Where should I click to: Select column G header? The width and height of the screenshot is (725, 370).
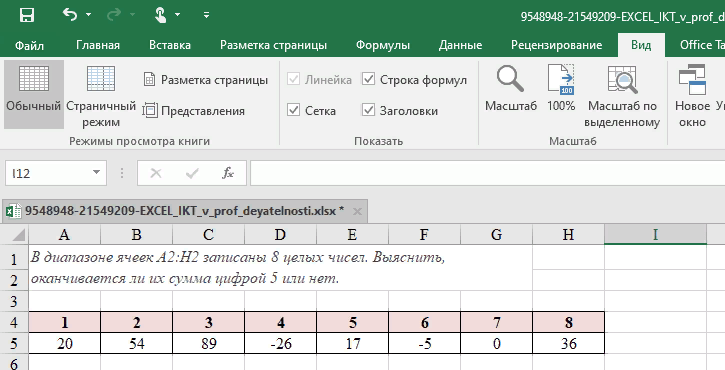[497, 235]
